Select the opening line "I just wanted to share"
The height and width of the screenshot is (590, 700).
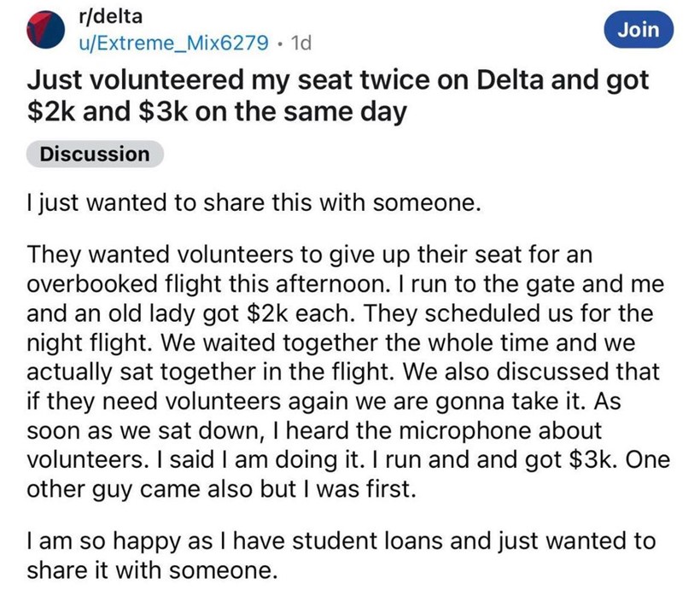point(254,202)
